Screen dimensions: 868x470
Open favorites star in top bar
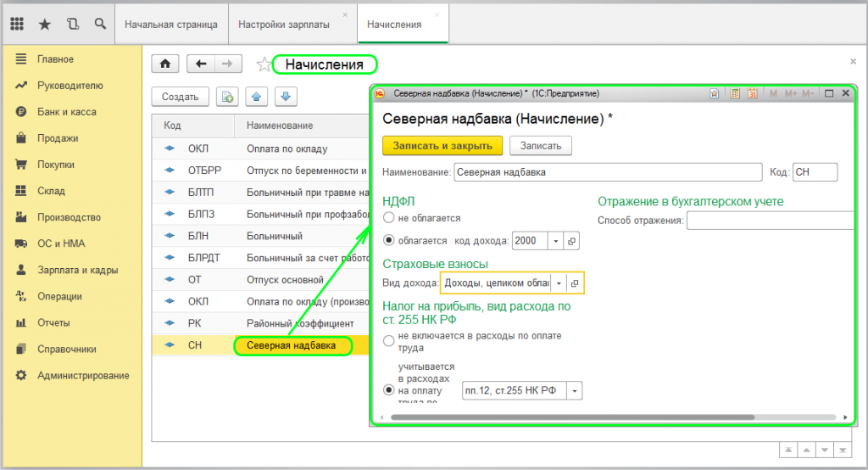point(45,25)
